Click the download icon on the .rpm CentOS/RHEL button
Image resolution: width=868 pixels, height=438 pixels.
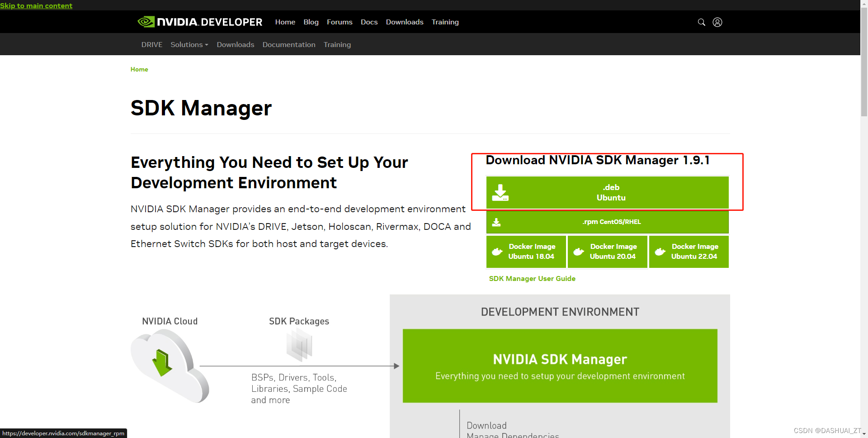(496, 222)
